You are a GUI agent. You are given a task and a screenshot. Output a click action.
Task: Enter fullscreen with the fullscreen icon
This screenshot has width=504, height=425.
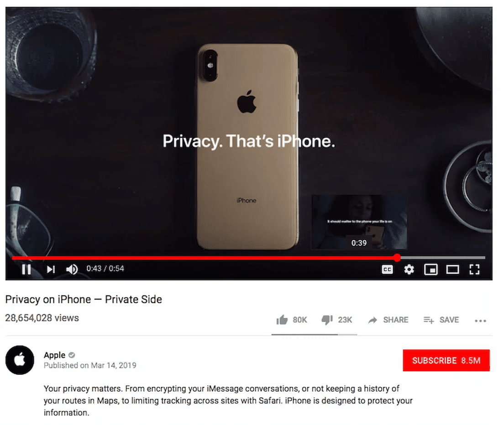pos(474,270)
